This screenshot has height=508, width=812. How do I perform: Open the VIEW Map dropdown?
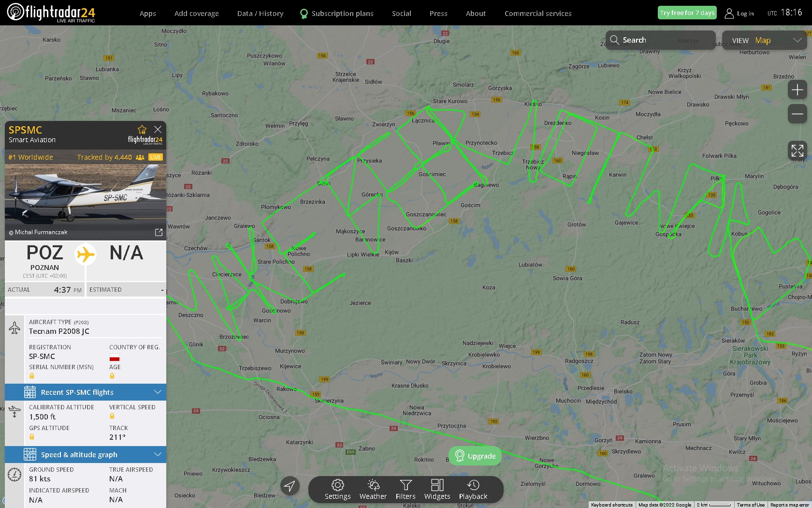pyautogui.click(x=764, y=41)
